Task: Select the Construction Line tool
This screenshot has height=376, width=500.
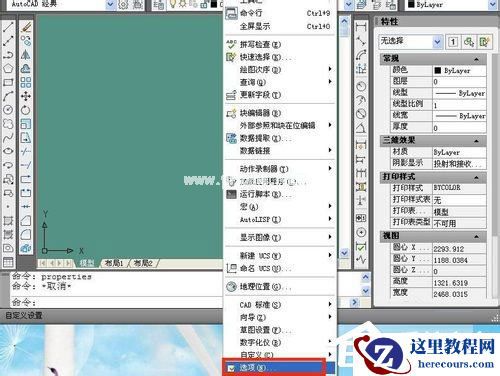Action: [x=8, y=41]
